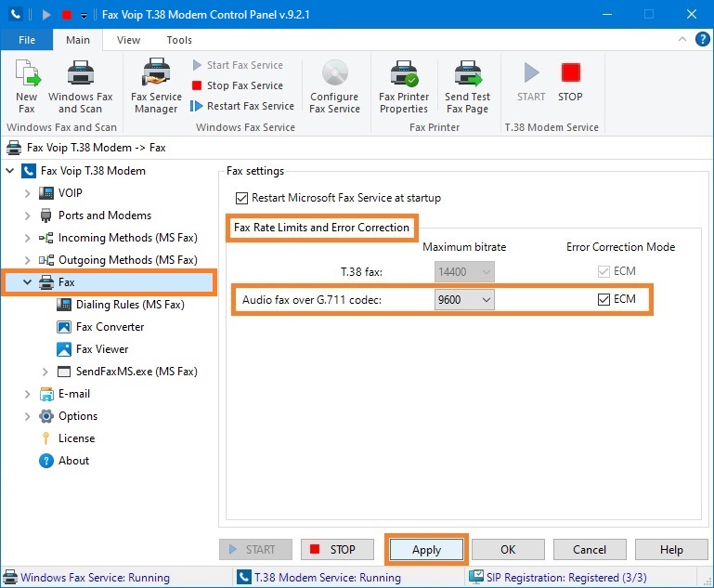Collapse the ribbon with the up chevron
Screen dimensions: 714x588
[x=682, y=39]
